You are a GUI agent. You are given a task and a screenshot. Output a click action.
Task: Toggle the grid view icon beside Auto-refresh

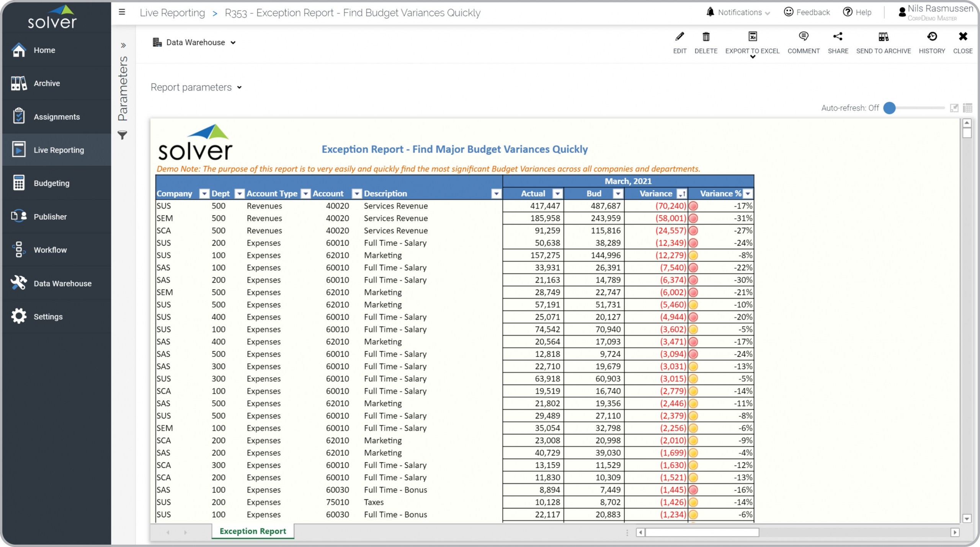point(967,108)
